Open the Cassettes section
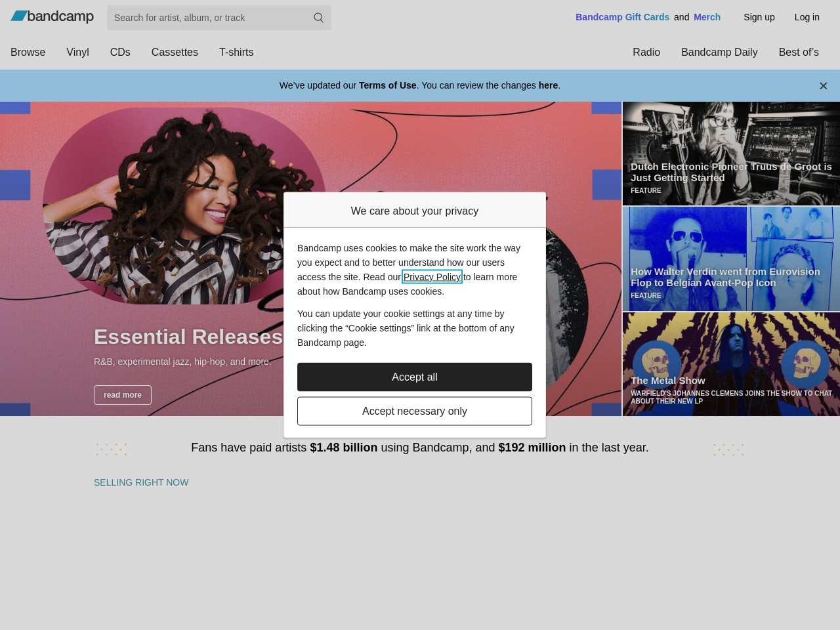The height and width of the screenshot is (630, 840). click(x=175, y=52)
